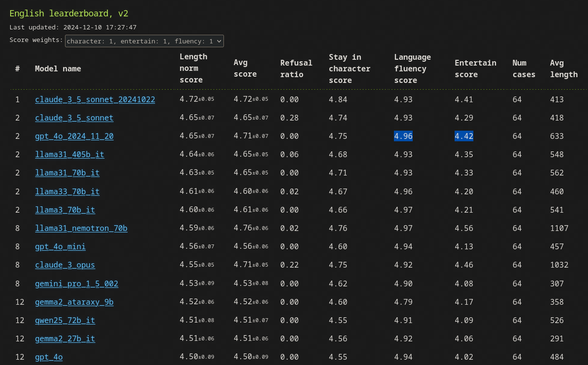Open the claude_3_5_sonnet_20241022 model link
This screenshot has height=365, width=588.
coord(95,99)
